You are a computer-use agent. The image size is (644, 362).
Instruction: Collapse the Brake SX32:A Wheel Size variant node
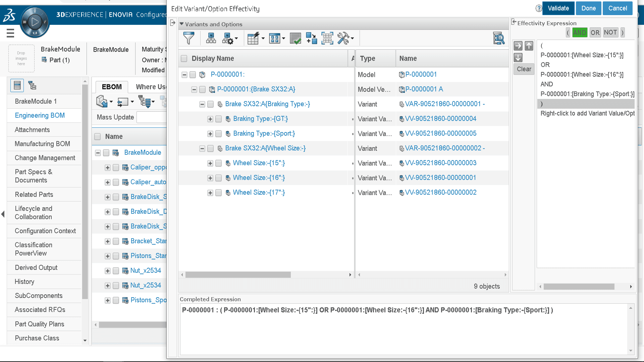coord(202,148)
